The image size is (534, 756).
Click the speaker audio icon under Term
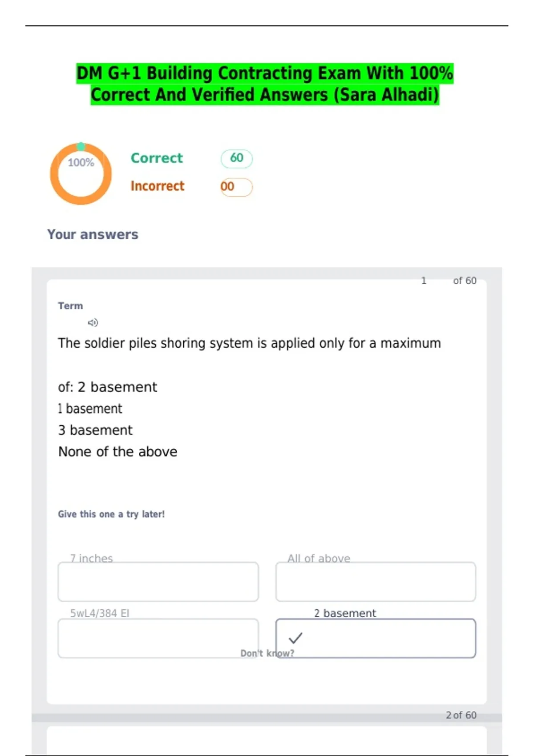coord(93,322)
